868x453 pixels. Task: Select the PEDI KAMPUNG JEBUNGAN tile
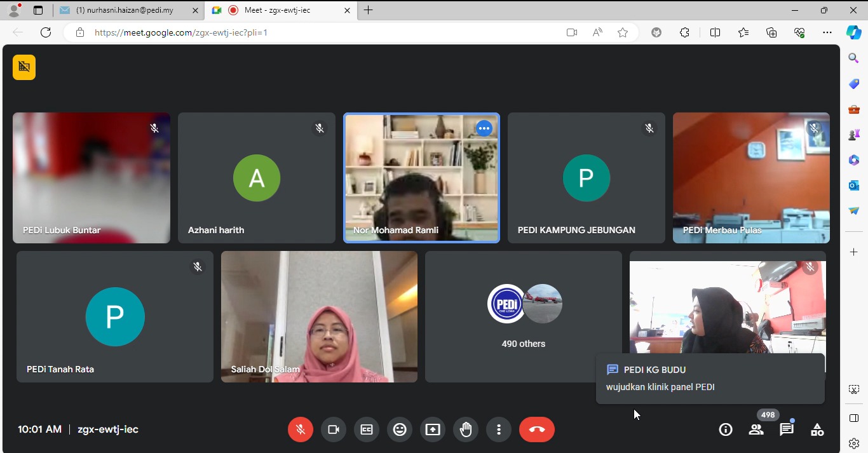587,178
